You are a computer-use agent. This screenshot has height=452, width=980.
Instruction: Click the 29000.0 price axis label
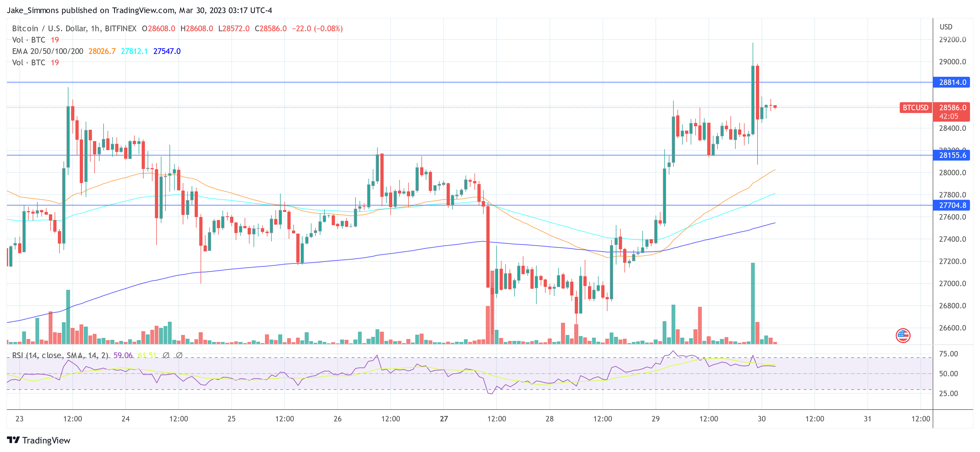[952, 62]
